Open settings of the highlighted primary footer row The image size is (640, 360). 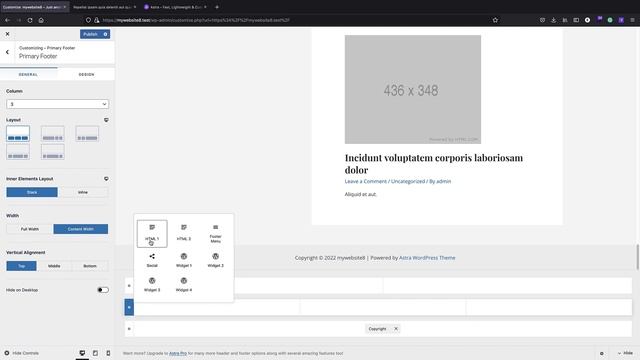[129, 307]
